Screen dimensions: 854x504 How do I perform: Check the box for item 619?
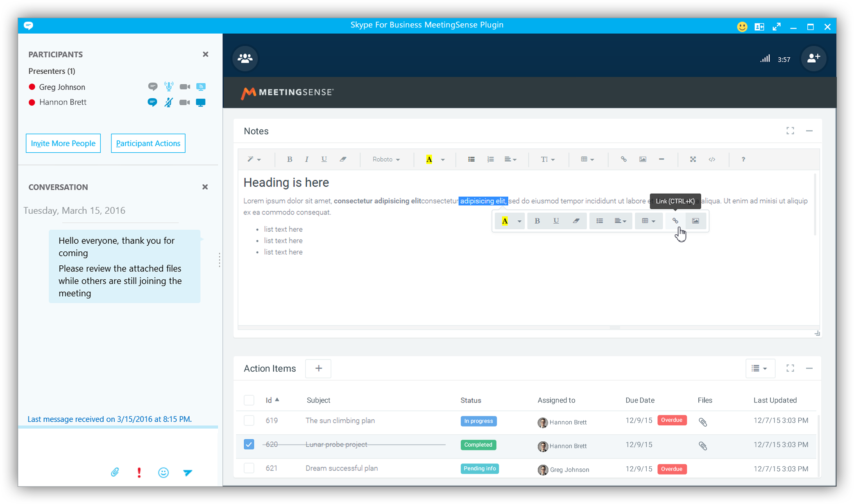(x=249, y=420)
